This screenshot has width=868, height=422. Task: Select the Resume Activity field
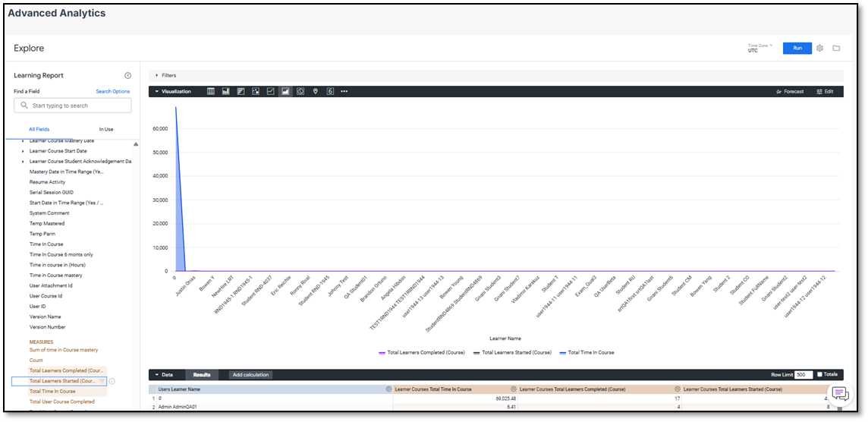[47, 181]
